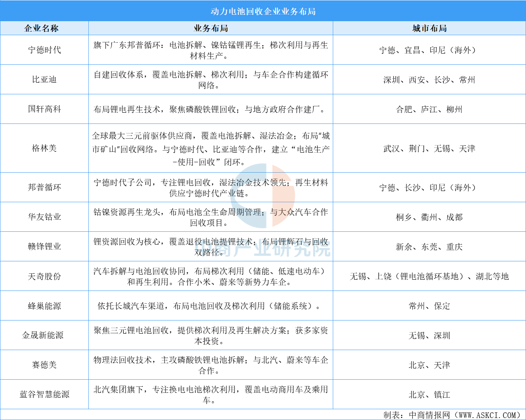Click the 北京、镇江 city cell
The height and width of the screenshot is (420, 526).
click(x=429, y=394)
